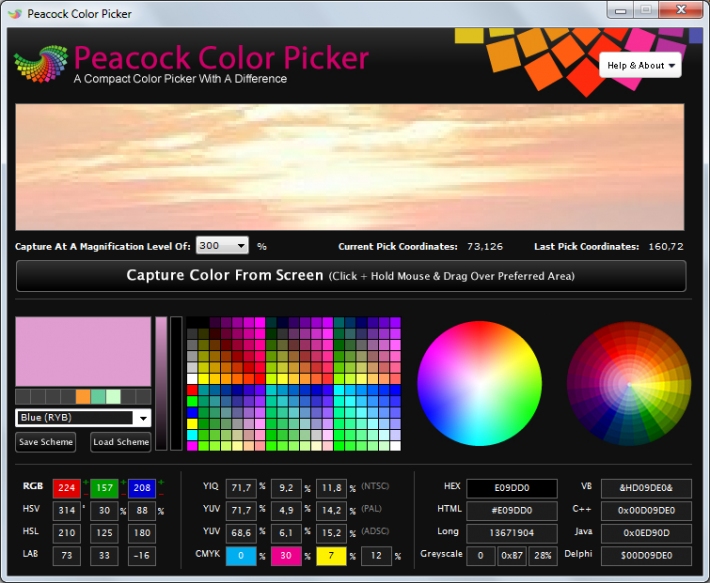Decrease red value with red minus icon
Image resolution: width=710 pixels, height=583 pixels.
click(86, 494)
